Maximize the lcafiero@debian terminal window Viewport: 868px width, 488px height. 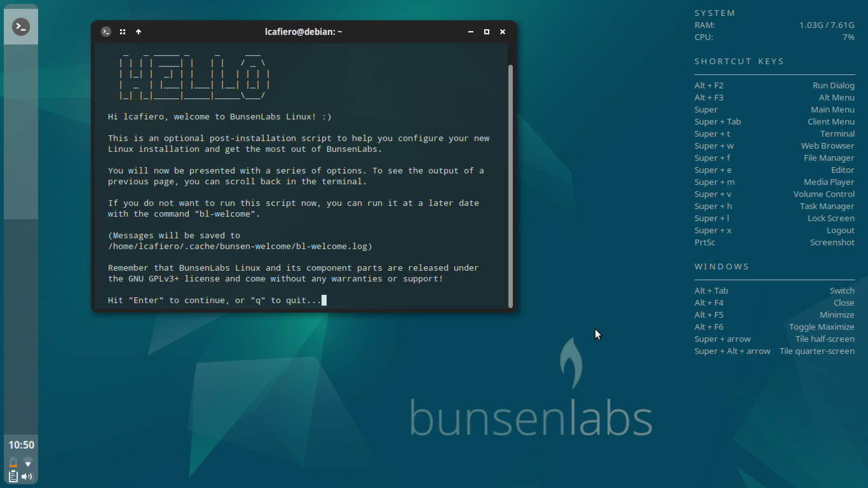coord(487,32)
